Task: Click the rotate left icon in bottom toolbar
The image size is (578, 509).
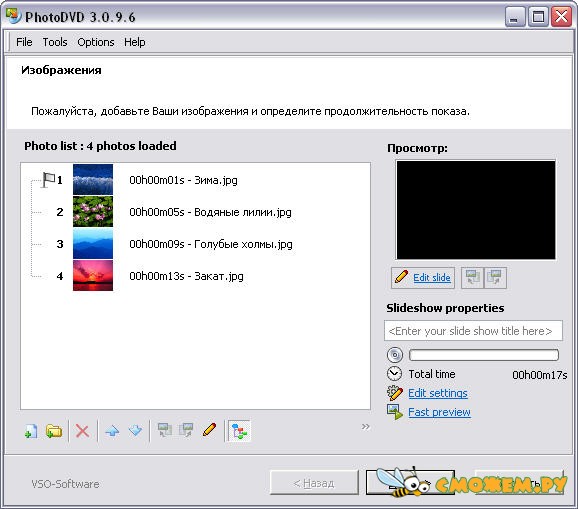Action: (165, 430)
